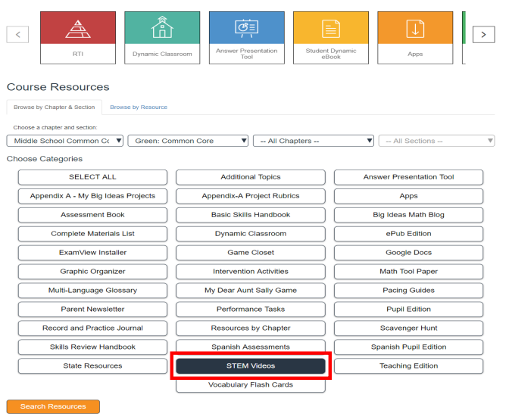The height and width of the screenshot is (420, 509).
Task: Toggle the SELECT ALL category
Action: tap(93, 177)
